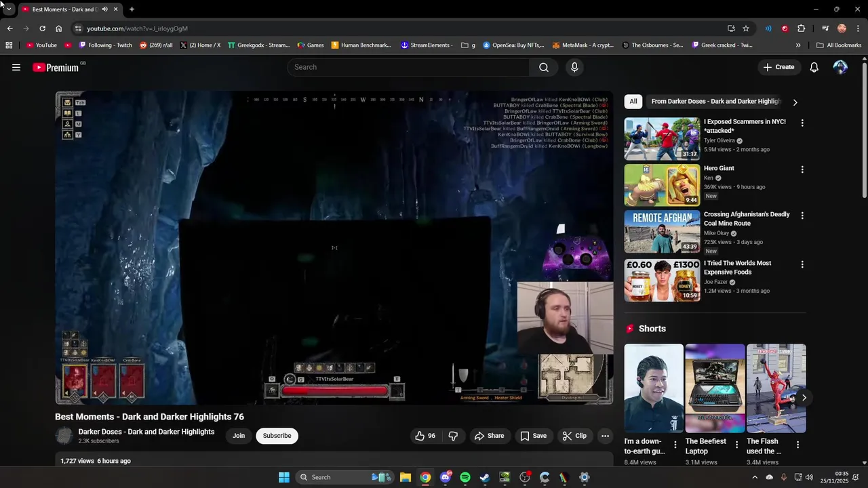Open options for Expensive Foods video

tap(802, 264)
